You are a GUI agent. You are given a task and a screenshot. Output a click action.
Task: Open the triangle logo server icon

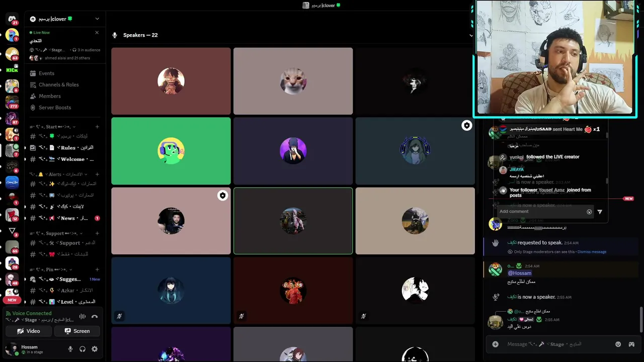[x=12, y=231]
